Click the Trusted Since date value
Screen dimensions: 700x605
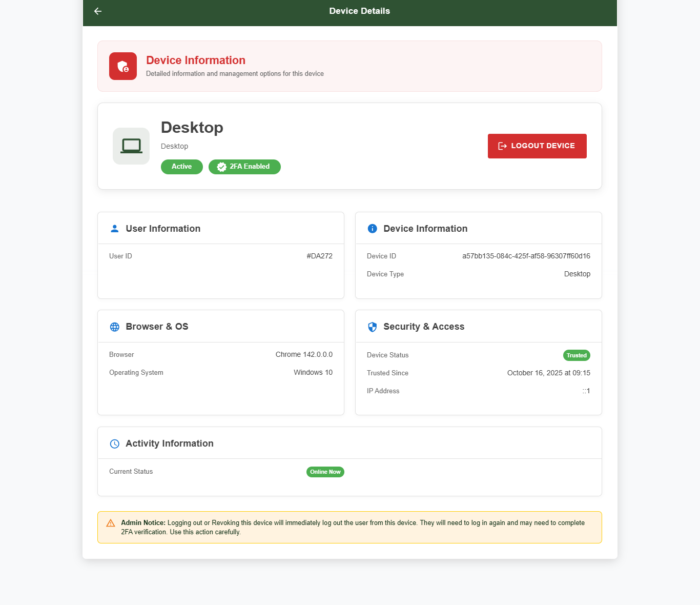pyautogui.click(x=548, y=373)
